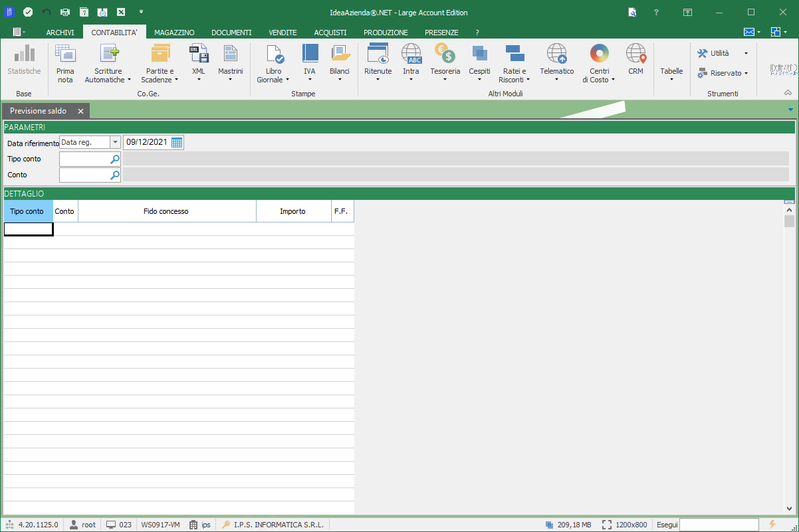The width and height of the screenshot is (799, 532).
Task: Switch to the PRODUZIONE ribbon tab
Action: click(x=386, y=33)
